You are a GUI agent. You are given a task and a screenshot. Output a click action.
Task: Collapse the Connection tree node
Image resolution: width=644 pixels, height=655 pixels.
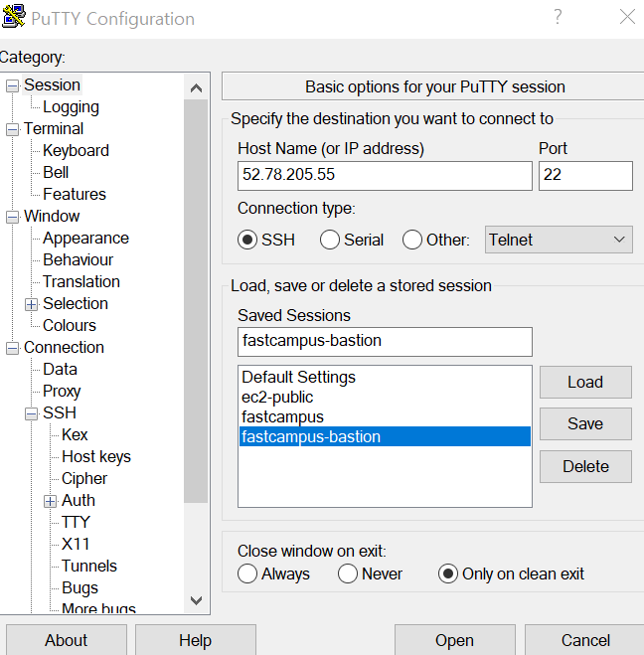(13, 348)
